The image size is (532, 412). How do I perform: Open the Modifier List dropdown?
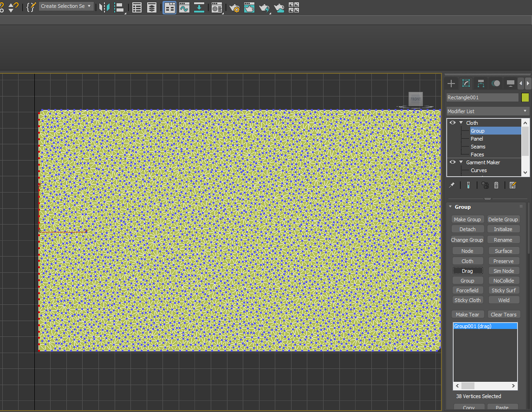tap(487, 111)
